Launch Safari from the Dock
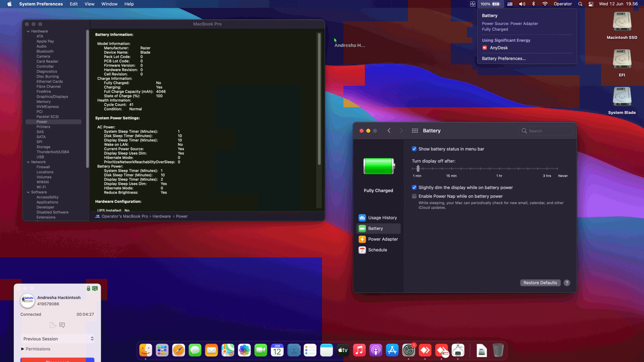Viewport: 644px width, 362px height. pos(178,351)
